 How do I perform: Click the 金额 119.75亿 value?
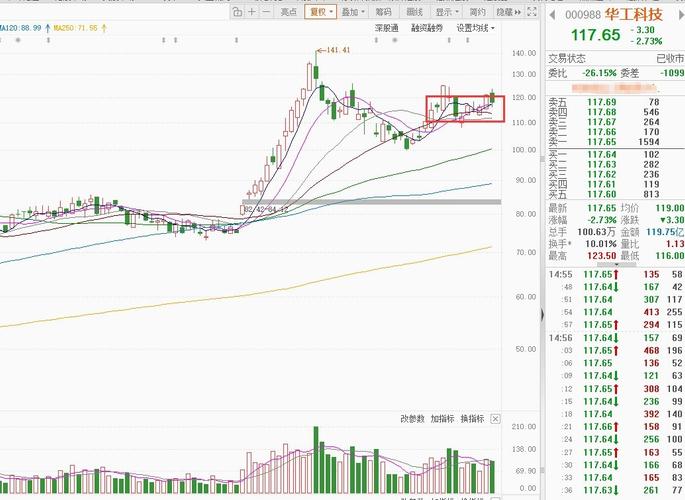pyautogui.click(x=665, y=232)
